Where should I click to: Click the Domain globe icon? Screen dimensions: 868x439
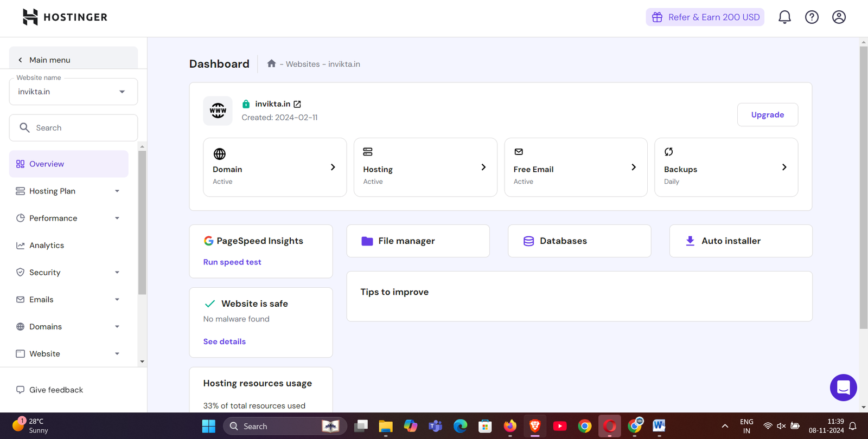[220, 154]
